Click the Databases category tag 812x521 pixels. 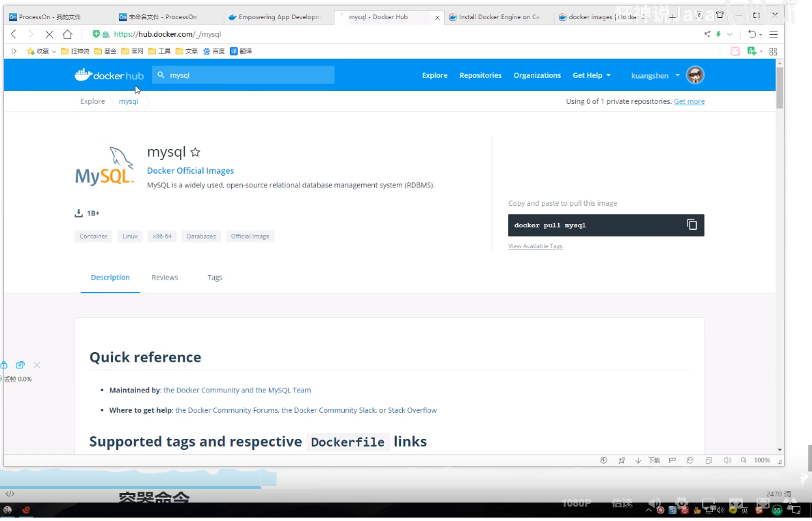(201, 237)
